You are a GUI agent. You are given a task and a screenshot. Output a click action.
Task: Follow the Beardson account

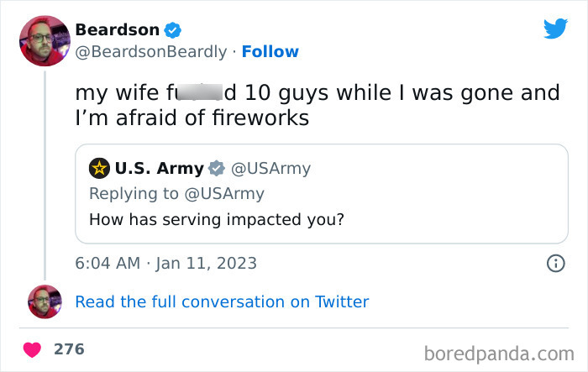coord(270,52)
